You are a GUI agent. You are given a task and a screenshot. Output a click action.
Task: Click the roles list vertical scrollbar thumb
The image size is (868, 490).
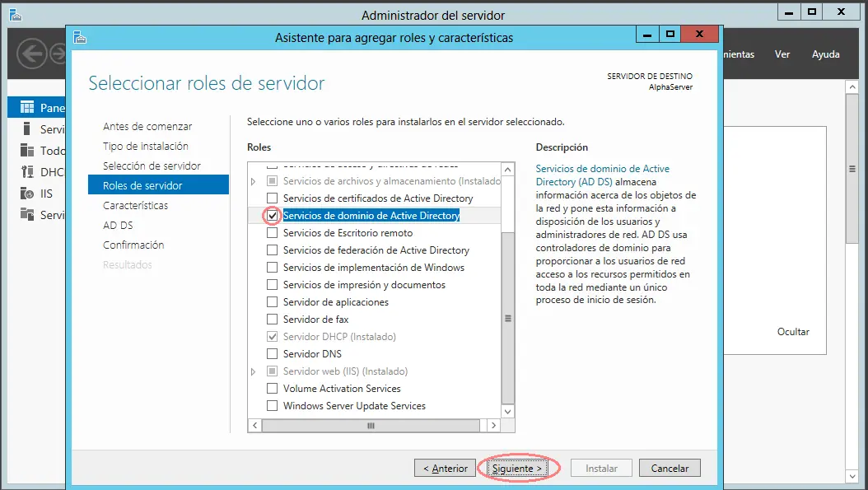point(507,318)
